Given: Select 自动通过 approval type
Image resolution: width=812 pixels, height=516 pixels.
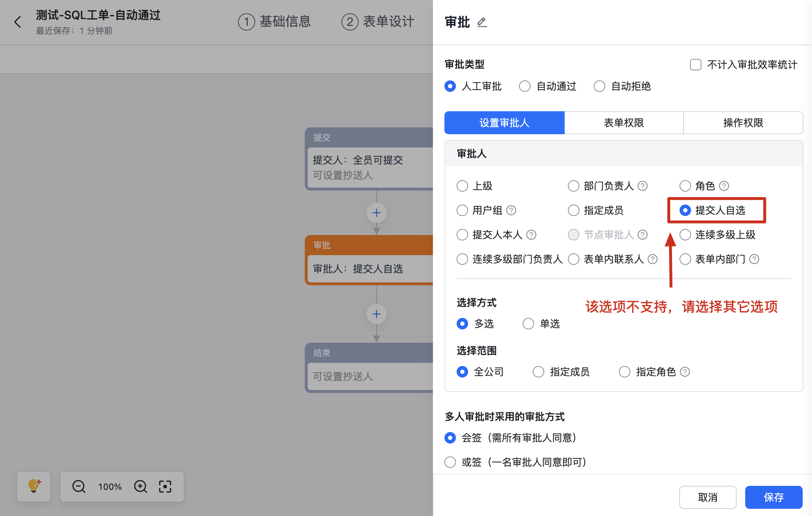Looking at the screenshot, I should [525, 86].
